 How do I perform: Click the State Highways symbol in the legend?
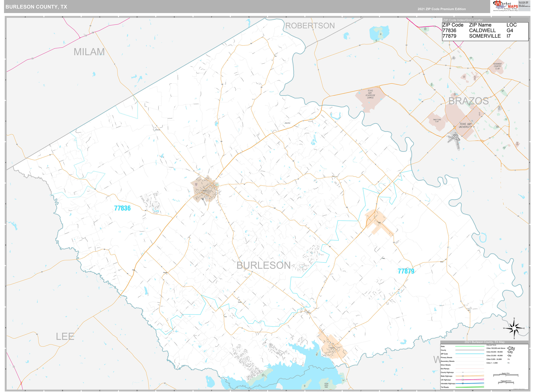tap(463, 376)
